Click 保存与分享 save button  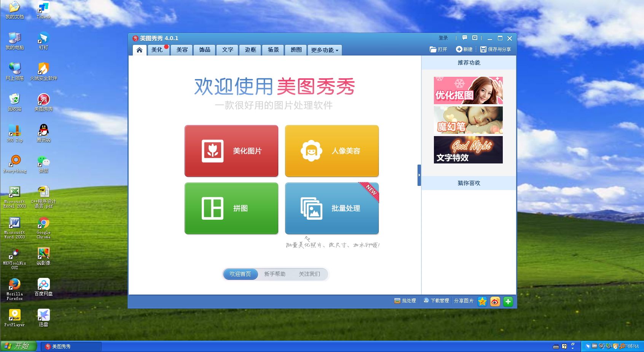point(496,49)
